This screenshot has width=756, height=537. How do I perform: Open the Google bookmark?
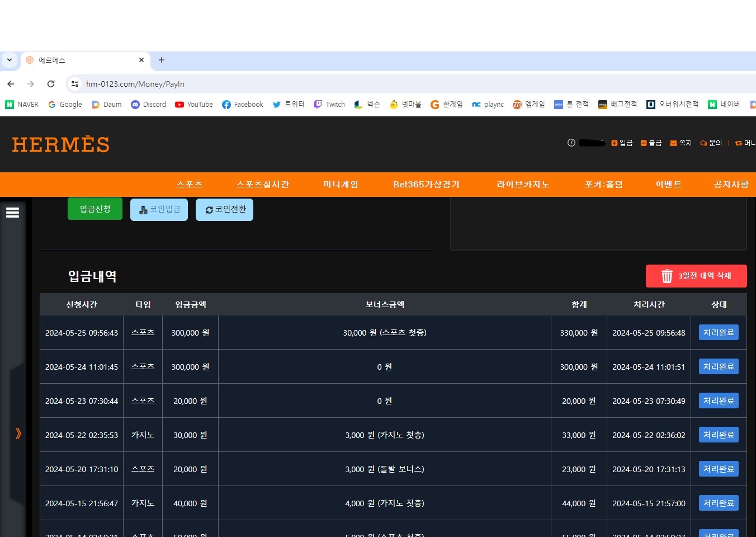65,105
